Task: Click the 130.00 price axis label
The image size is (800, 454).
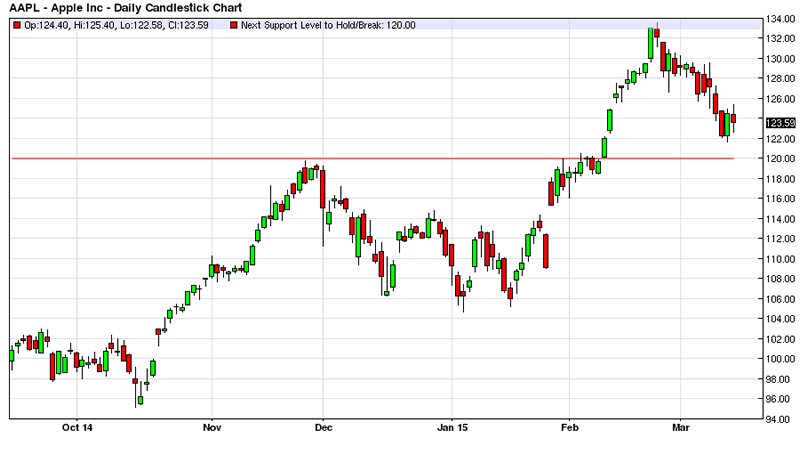Action: (x=780, y=59)
